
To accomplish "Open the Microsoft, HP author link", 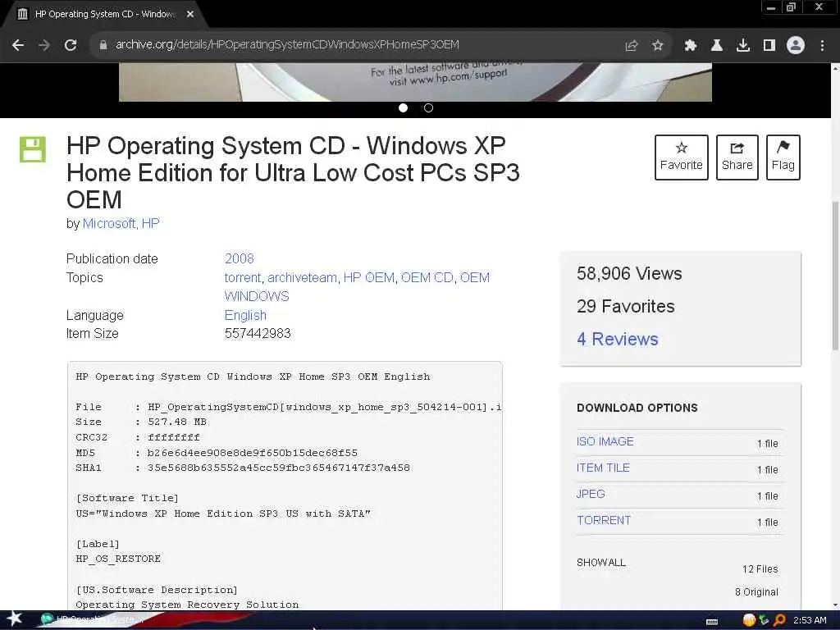I will (121, 223).
